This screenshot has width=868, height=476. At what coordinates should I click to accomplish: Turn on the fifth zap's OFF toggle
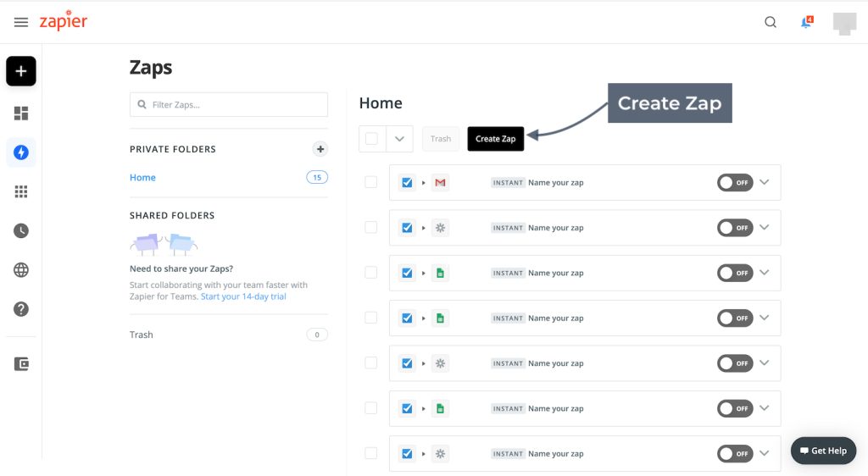pyautogui.click(x=735, y=363)
